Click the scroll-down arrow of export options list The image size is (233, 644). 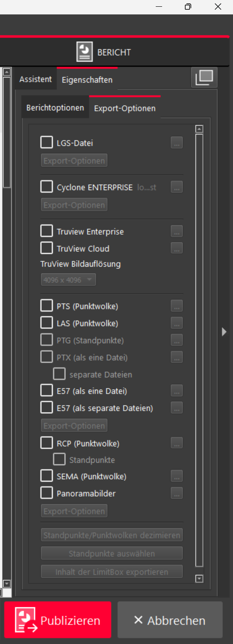(200, 579)
